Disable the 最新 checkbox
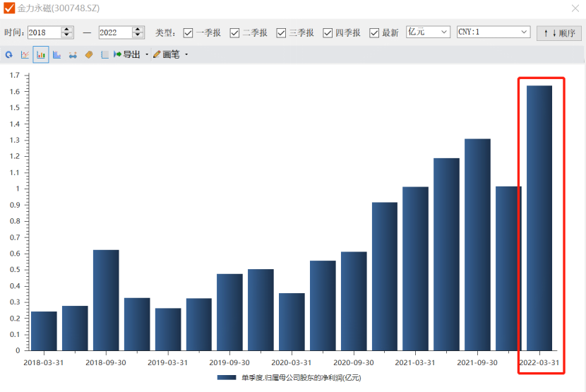This screenshot has height=392, width=586. coord(374,32)
